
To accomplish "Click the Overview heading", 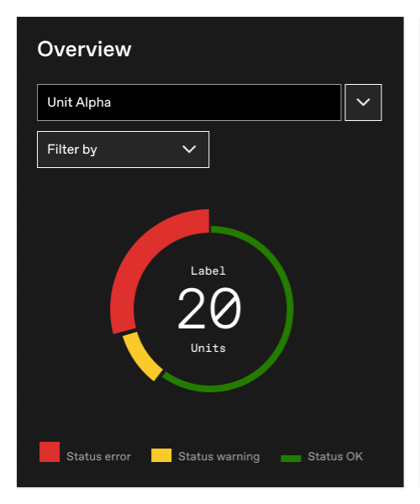I will [84, 50].
